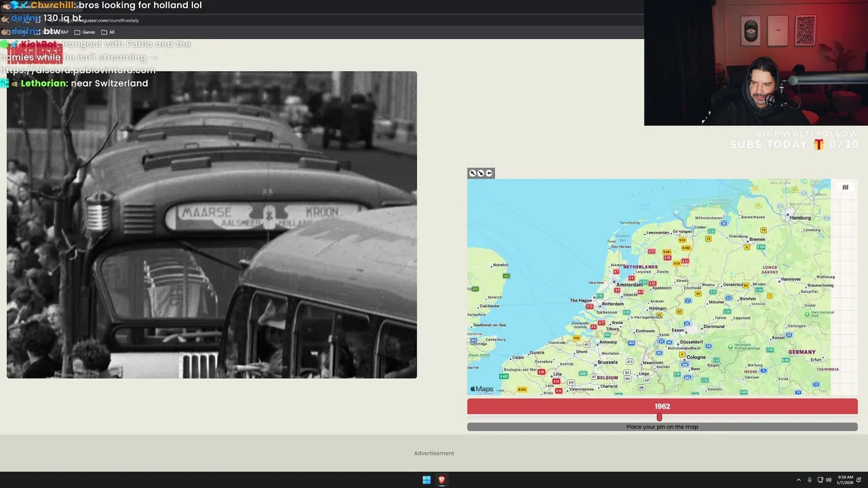This screenshot has width=868, height=488.
Task: Open the Brave browser taskbar icon
Action: point(441,480)
